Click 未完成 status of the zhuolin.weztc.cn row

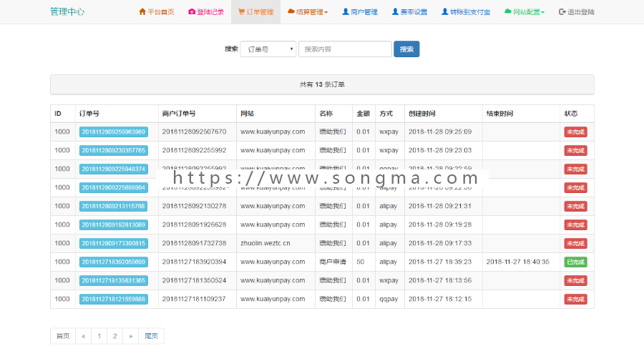[575, 244]
